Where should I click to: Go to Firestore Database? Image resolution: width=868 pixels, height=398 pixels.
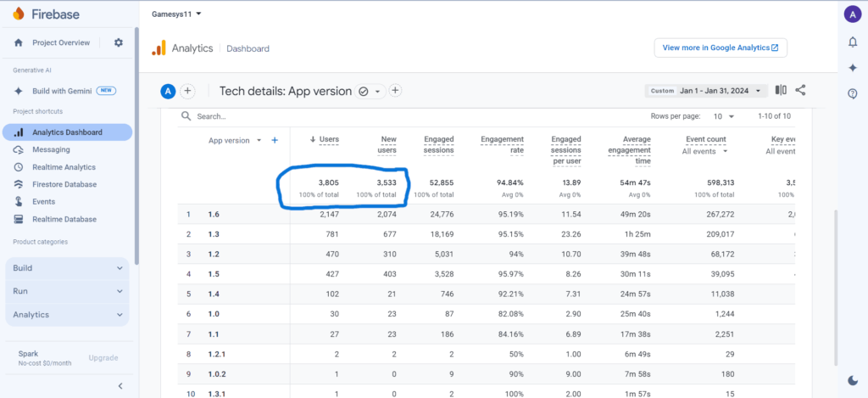[64, 184]
